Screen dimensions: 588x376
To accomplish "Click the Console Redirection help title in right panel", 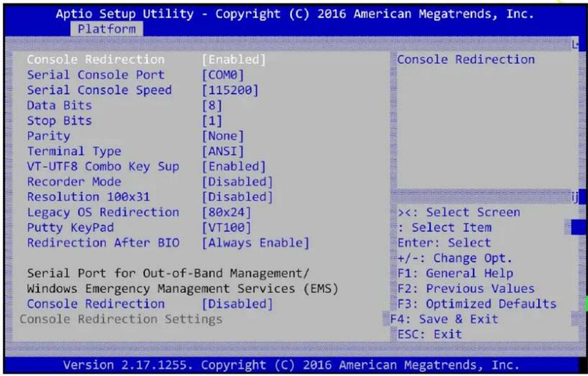I will point(466,60).
